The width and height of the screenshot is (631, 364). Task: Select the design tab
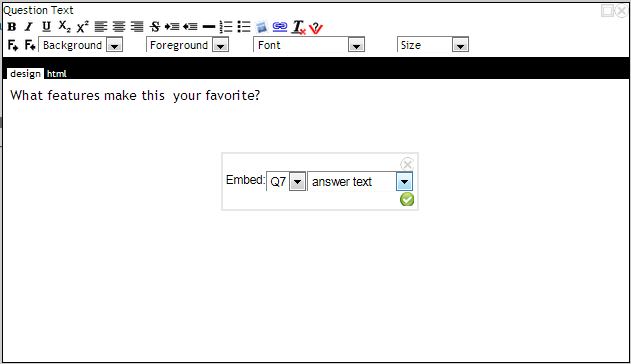pyautogui.click(x=25, y=74)
